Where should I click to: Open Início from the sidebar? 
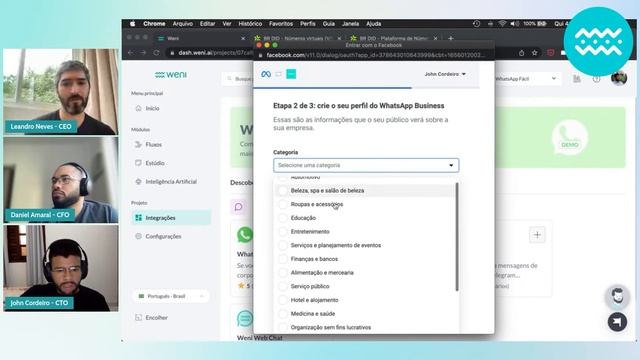pos(171,108)
